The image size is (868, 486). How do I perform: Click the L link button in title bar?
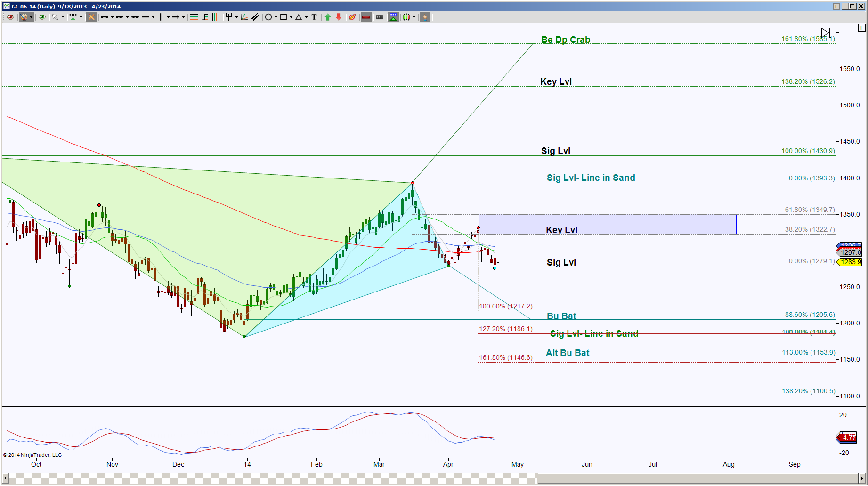pos(836,6)
